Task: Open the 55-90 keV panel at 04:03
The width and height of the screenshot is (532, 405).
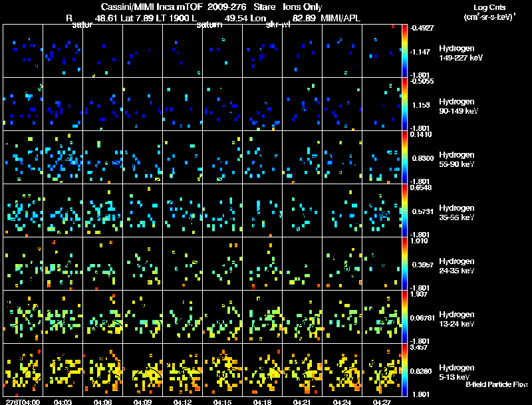Action: [x=63, y=158]
